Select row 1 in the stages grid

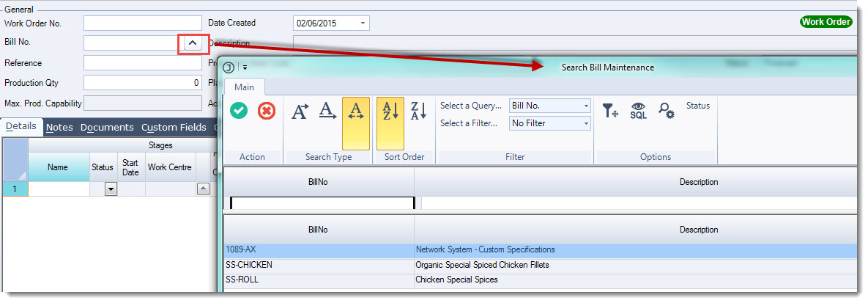[x=15, y=189]
